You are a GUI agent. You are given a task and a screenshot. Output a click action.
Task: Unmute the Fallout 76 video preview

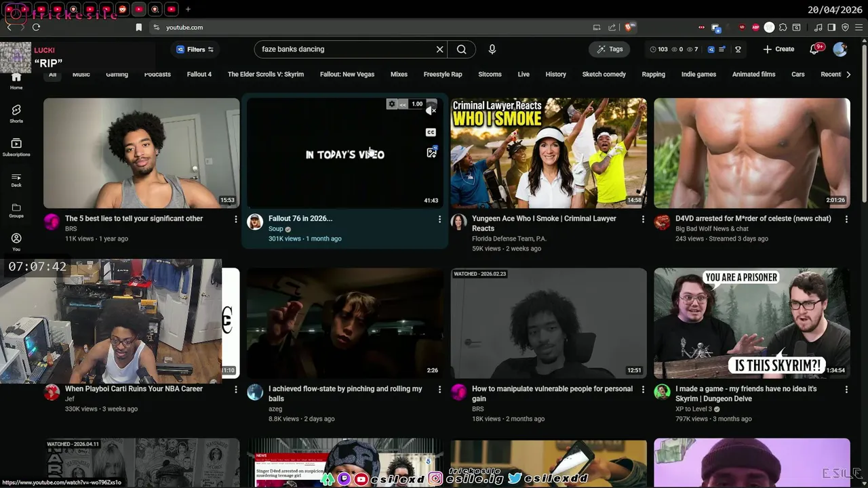431,110
